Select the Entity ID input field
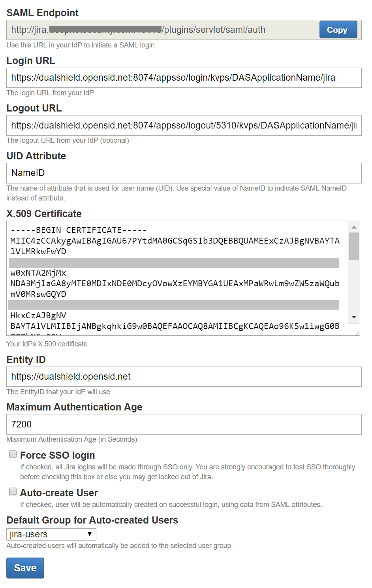372x588 pixels. 184,377
